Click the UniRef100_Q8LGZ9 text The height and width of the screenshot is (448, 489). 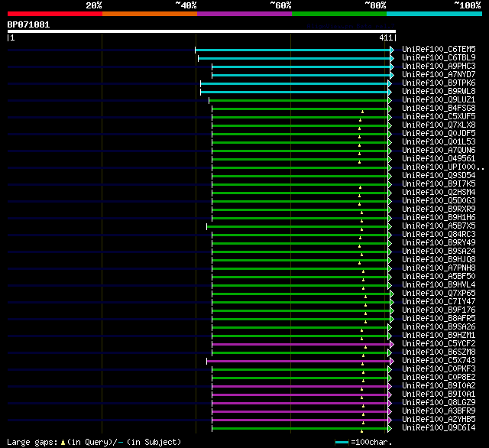[439, 403]
